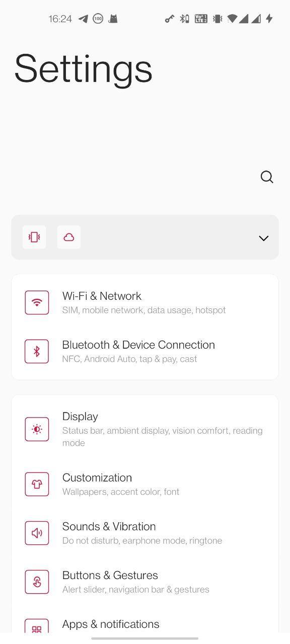Open Display settings

tap(145, 429)
